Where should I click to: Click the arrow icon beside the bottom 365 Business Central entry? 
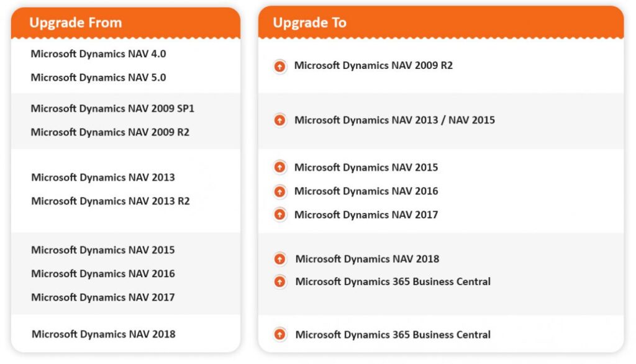click(x=279, y=334)
